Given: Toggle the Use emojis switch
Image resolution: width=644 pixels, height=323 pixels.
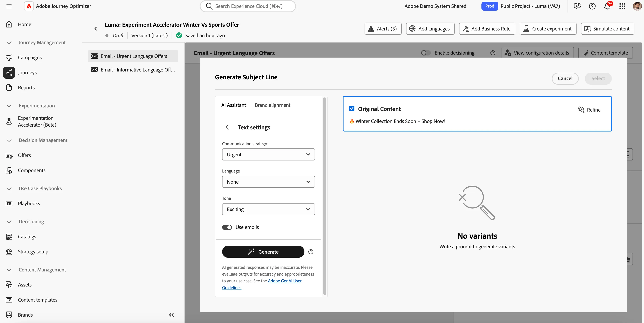Looking at the screenshot, I should point(227,227).
